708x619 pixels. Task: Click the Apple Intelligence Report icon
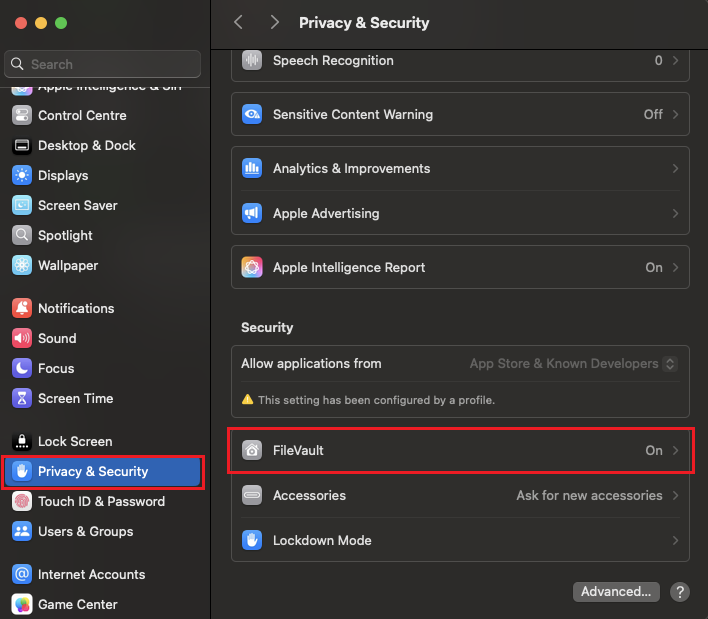pos(252,268)
